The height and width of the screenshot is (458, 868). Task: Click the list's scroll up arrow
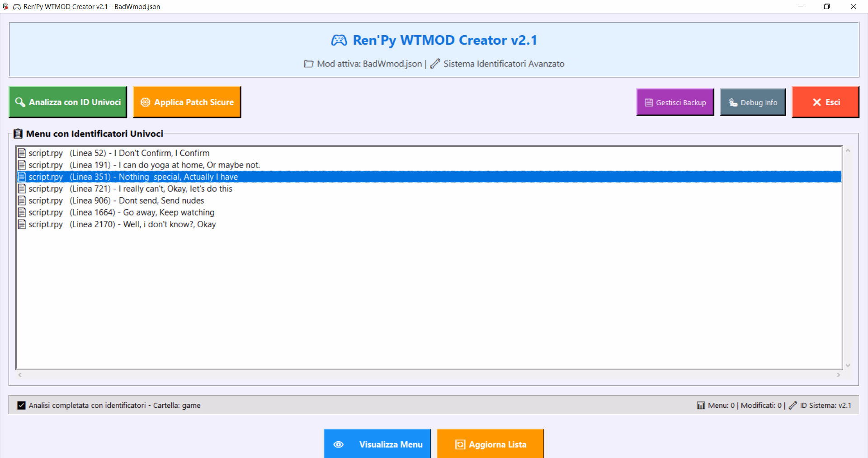[x=848, y=151]
